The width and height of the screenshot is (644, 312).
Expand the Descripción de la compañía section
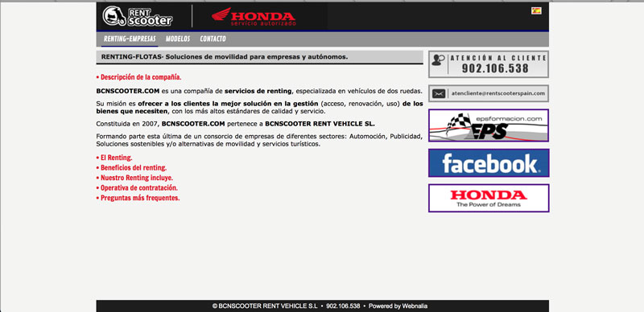click(138, 77)
